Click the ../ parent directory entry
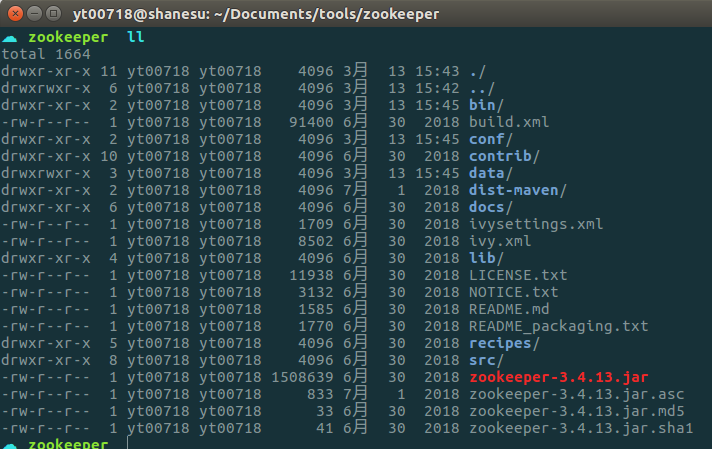The height and width of the screenshot is (449, 712). pyautogui.click(x=482, y=88)
